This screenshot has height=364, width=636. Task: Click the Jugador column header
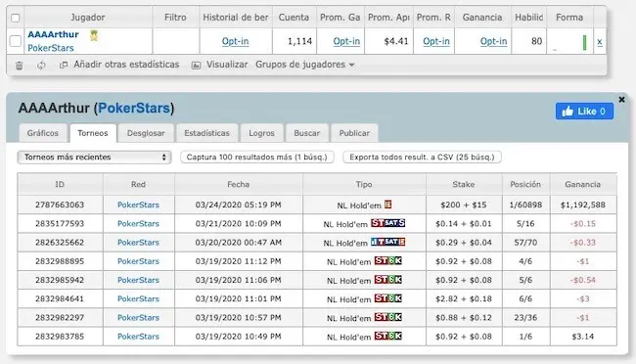point(88,18)
